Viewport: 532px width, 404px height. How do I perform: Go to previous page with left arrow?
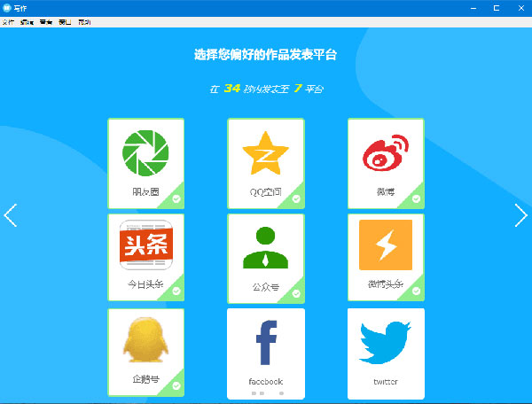[10, 215]
